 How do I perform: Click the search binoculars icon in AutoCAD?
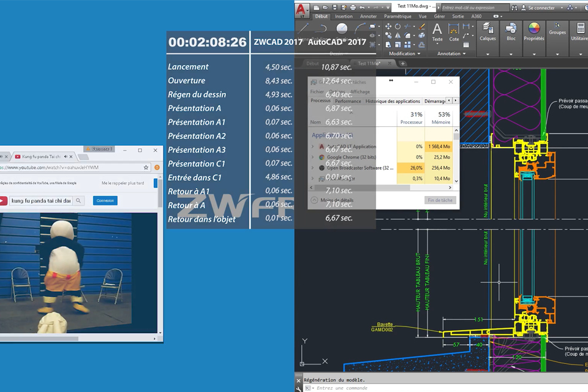(x=514, y=7)
